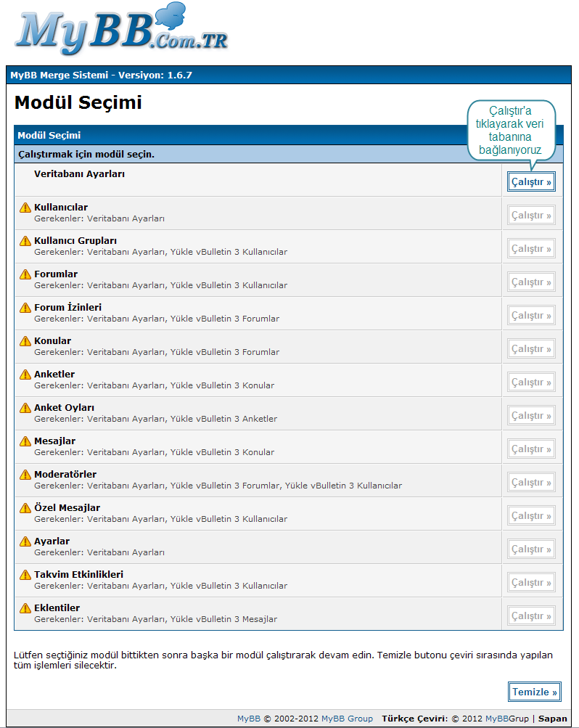Click Çalıştır for Forumlar module

coord(531,282)
